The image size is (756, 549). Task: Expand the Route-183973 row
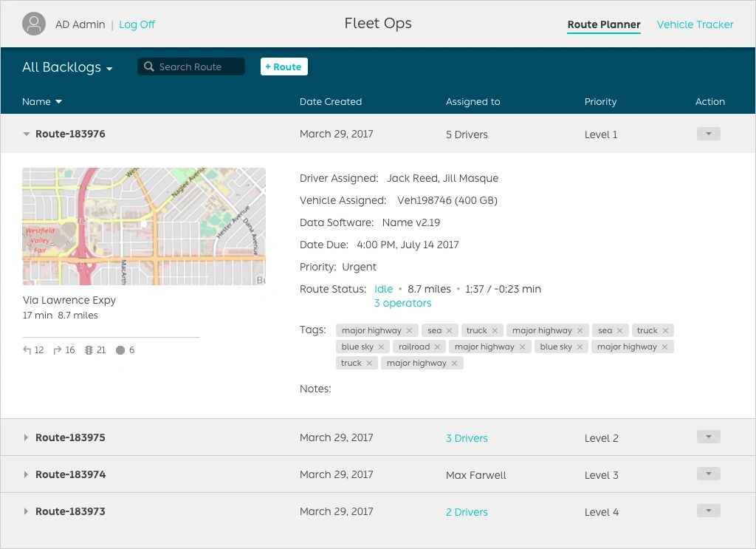27,511
